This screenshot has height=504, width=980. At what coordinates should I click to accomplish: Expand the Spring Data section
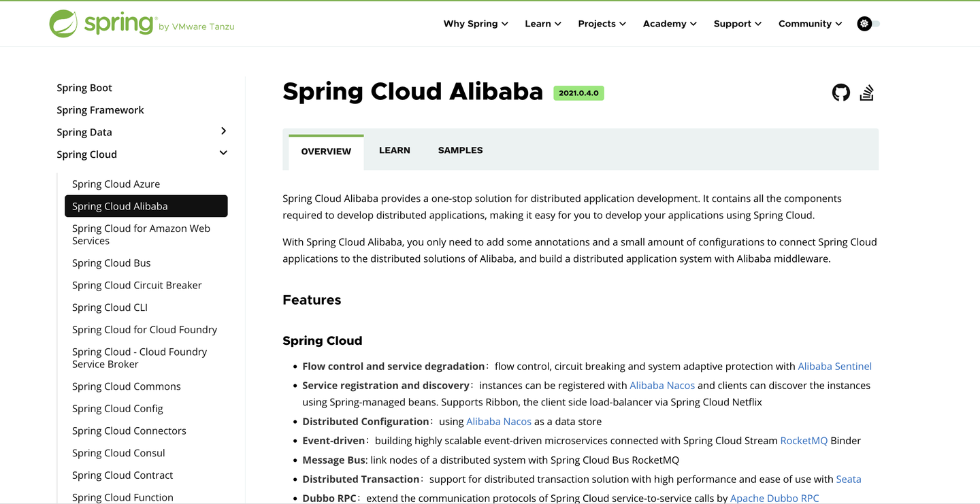tap(223, 131)
